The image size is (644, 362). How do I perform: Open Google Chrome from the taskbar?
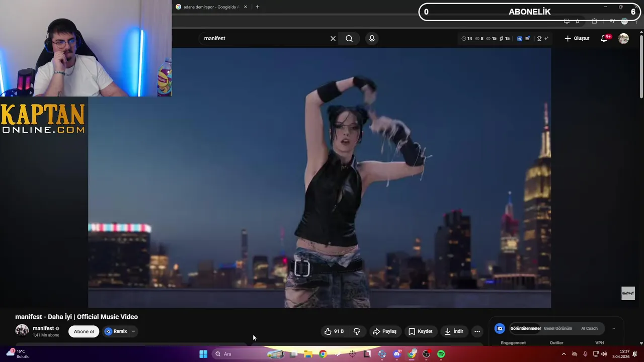[323, 354]
